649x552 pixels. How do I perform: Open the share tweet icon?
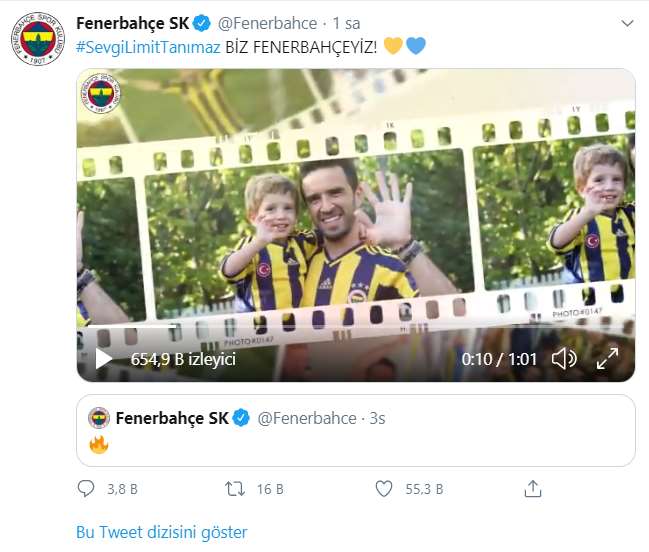click(533, 489)
